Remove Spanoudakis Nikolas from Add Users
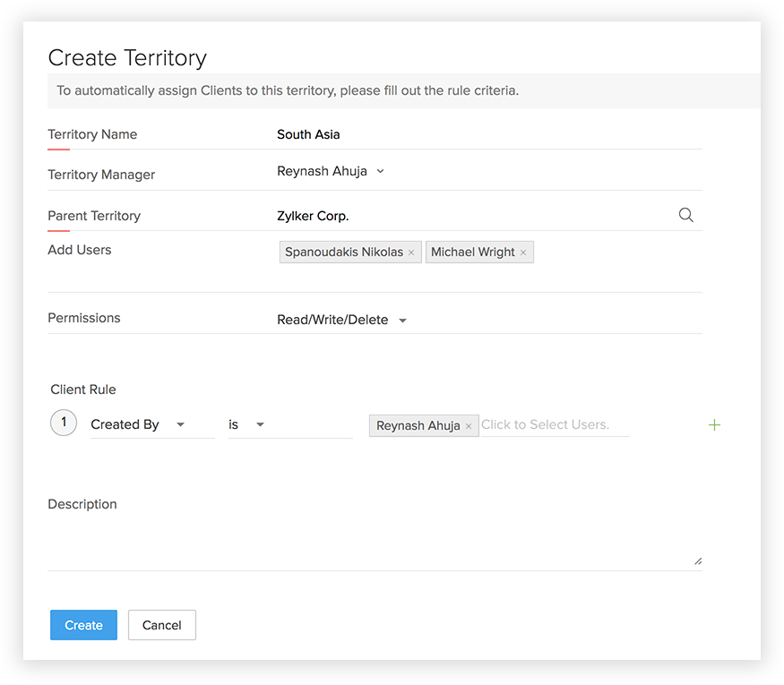784x685 pixels. (x=411, y=253)
